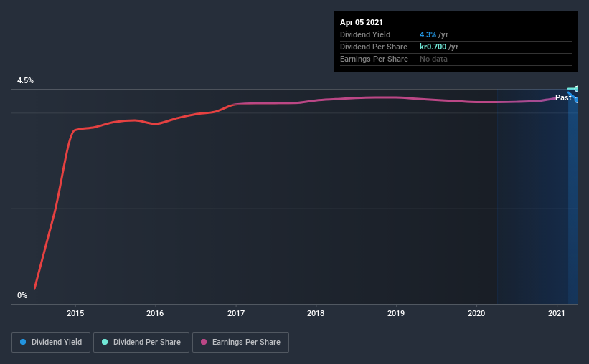This screenshot has height=364, width=589.
Task: Click the 4.5% label on the y-axis
Action: coord(25,81)
